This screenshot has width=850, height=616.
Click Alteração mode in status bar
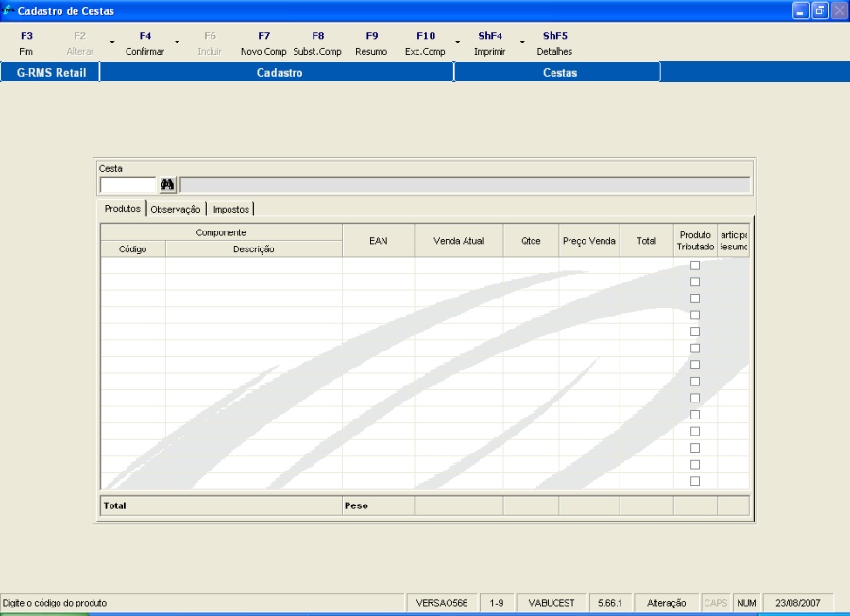[666, 603]
